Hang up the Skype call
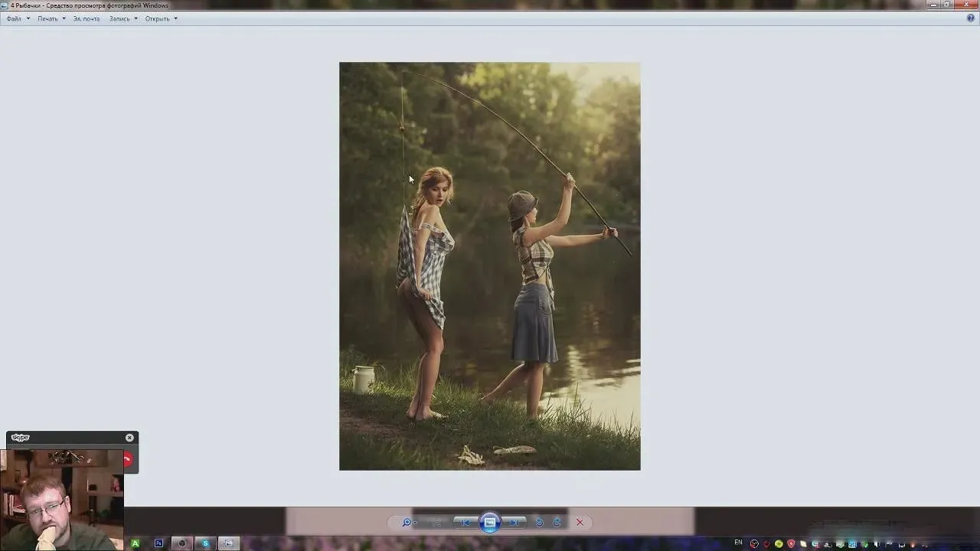980x551 pixels. point(128,460)
